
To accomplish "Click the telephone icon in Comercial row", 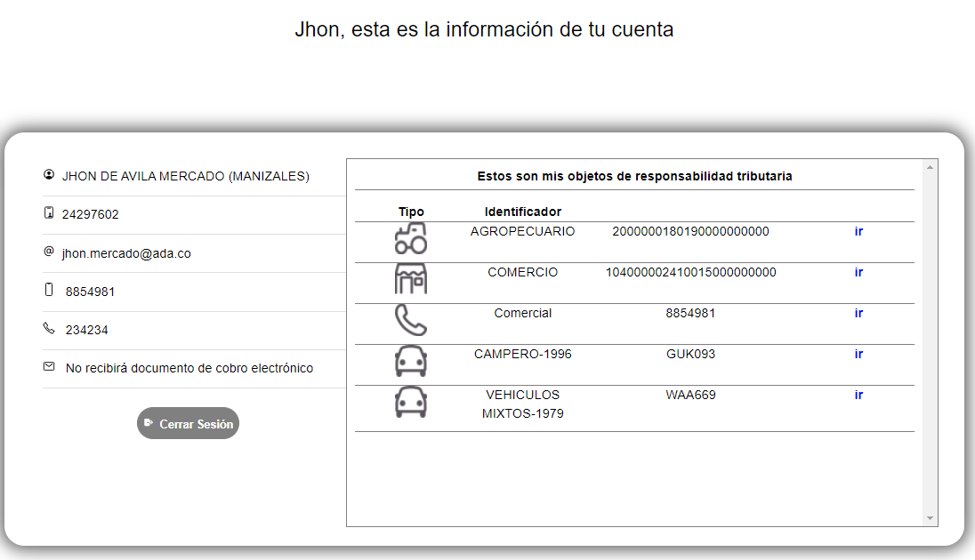I will coord(411,320).
